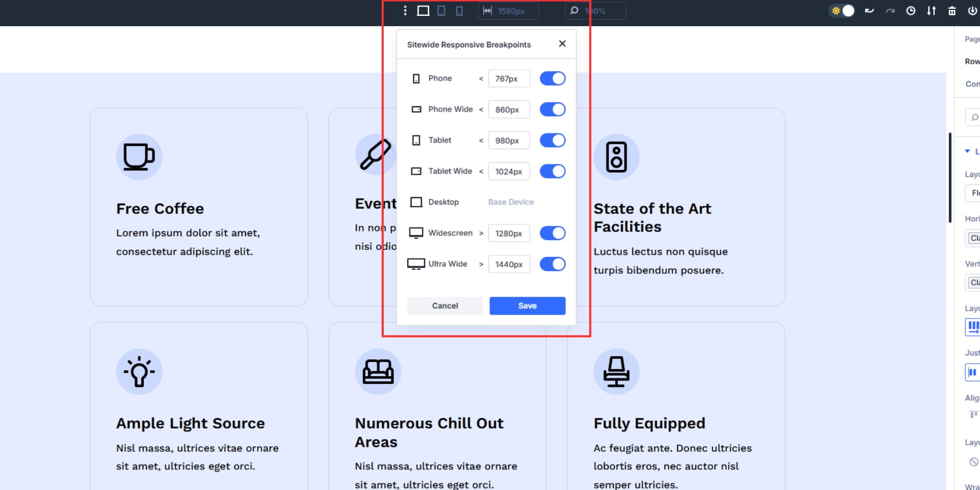
Task: Collapse the Layout section in the sidebar
Action: point(967,151)
